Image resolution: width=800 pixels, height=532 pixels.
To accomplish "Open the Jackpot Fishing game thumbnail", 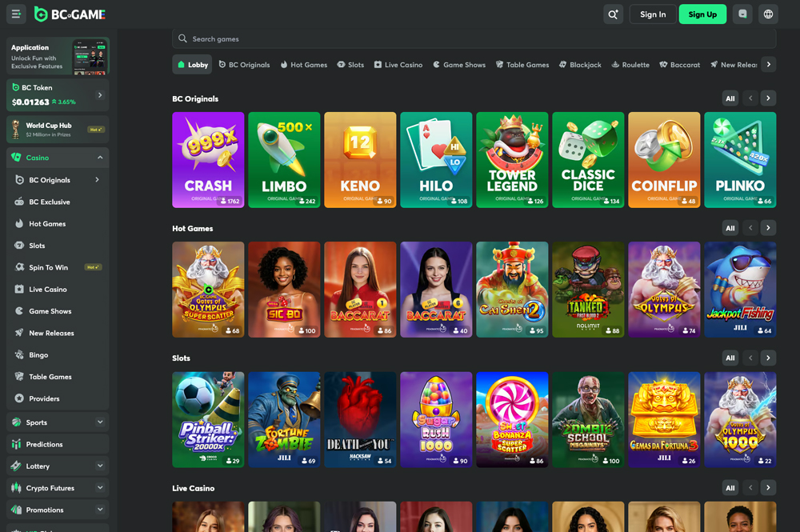I will (x=740, y=290).
